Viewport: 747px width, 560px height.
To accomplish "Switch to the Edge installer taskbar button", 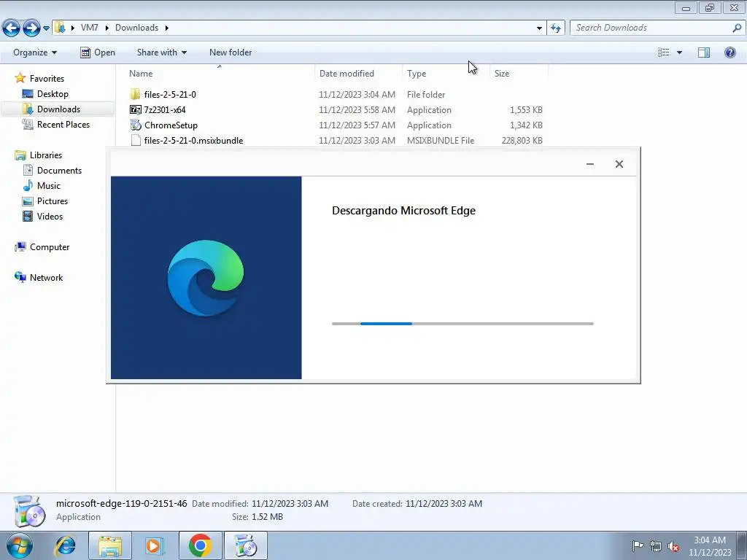I will (x=246, y=545).
